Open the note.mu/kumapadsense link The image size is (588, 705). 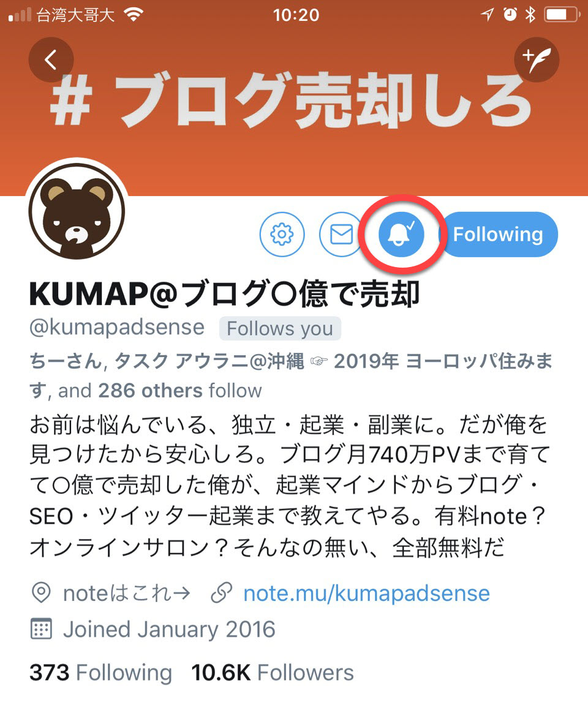(366, 593)
